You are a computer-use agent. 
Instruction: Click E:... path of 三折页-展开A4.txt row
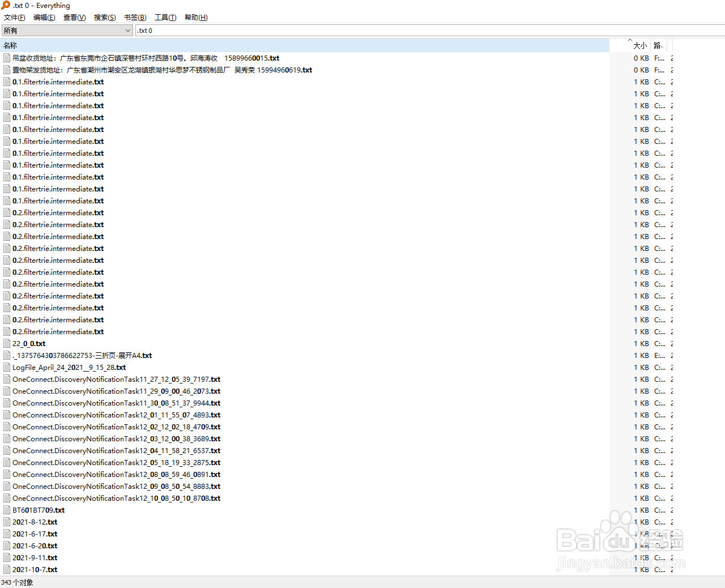[x=660, y=356]
